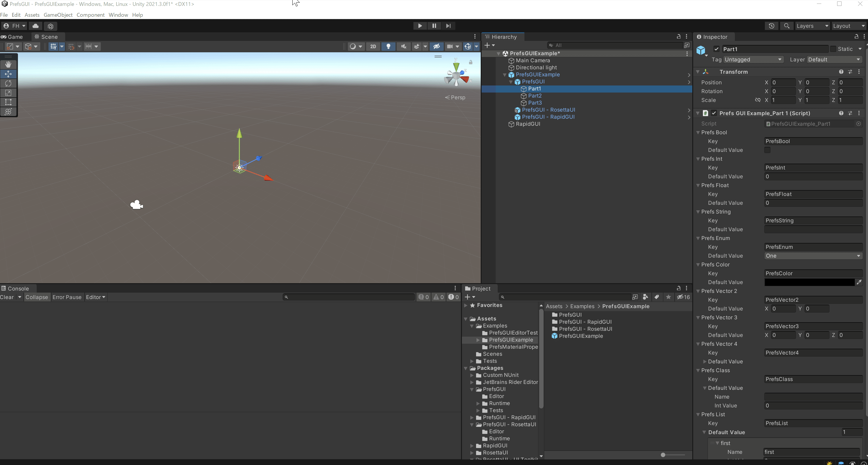Click the Prefs Color default swatch
The height and width of the screenshot is (465, 868).
[809, 282]
